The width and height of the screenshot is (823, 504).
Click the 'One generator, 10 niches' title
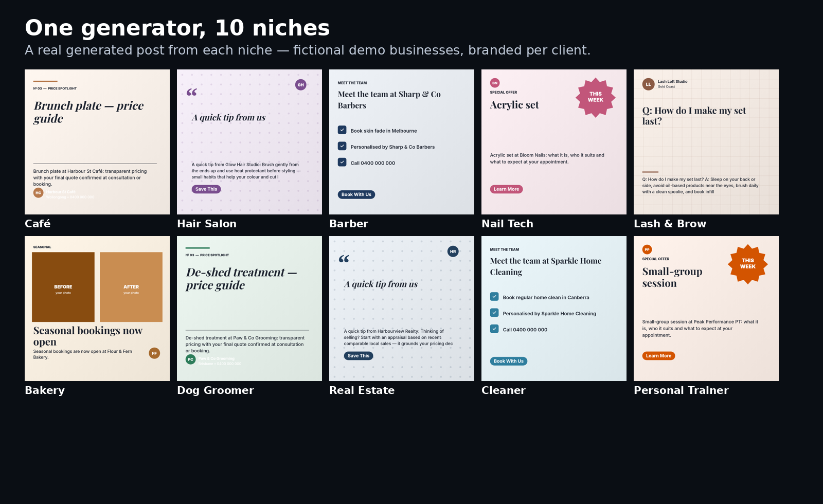tap(177, 28)
